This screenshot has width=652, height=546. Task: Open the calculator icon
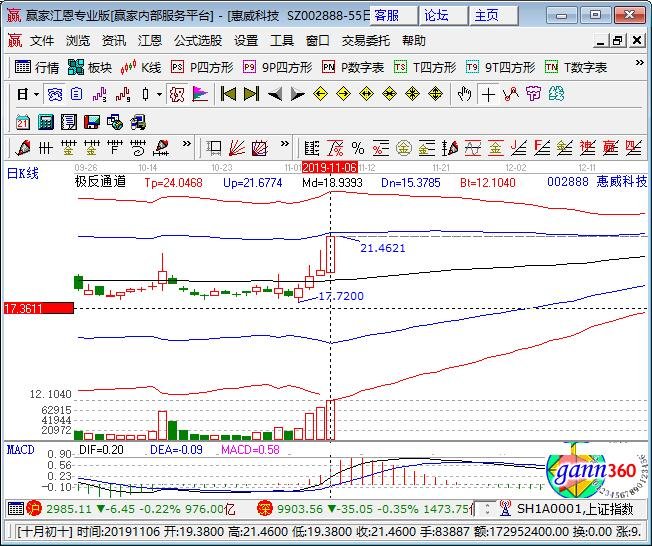coord(46,122)
